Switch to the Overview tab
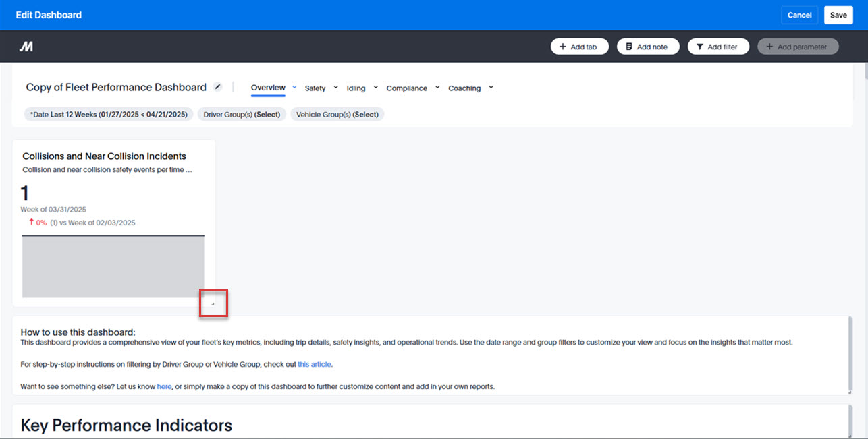Image resolution: width=868 pixels, height=439 pixels. click(268, 87)
